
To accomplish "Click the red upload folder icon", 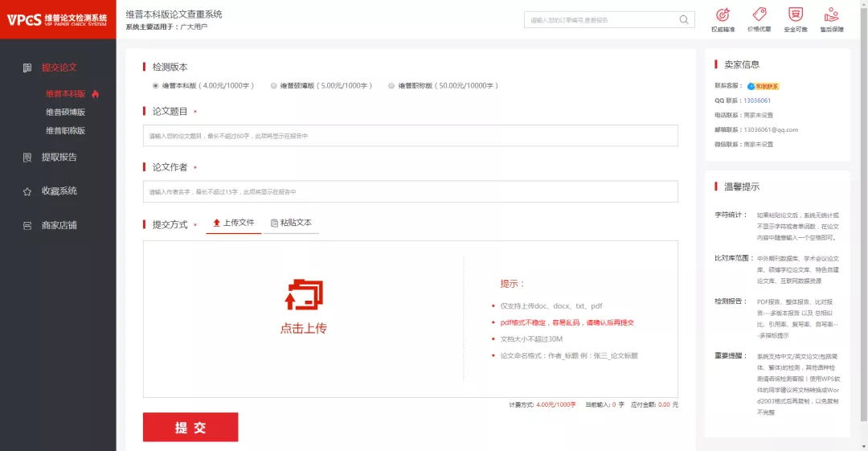I will coord(304,295).
